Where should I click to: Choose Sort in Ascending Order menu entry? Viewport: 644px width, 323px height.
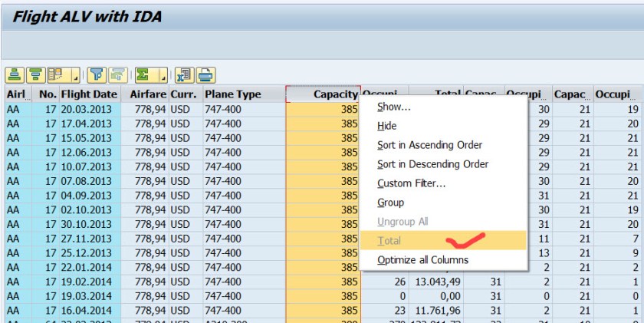click(x=429, y=145)
